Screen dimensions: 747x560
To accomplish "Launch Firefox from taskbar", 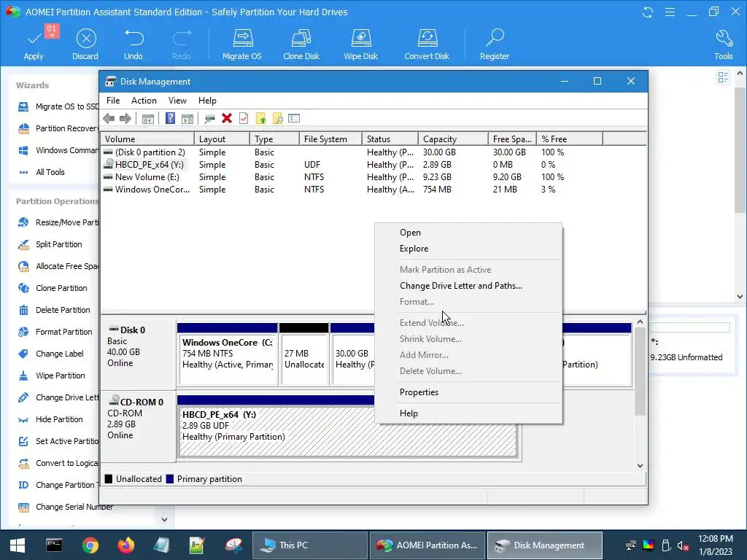I will click(x=126, y=545).
